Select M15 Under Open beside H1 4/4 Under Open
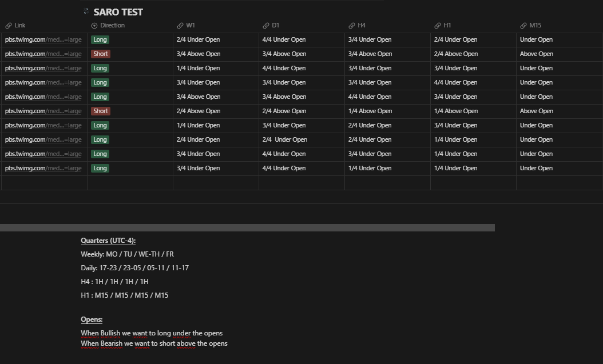This screenshot has height=364, width=603. (559, 82)
